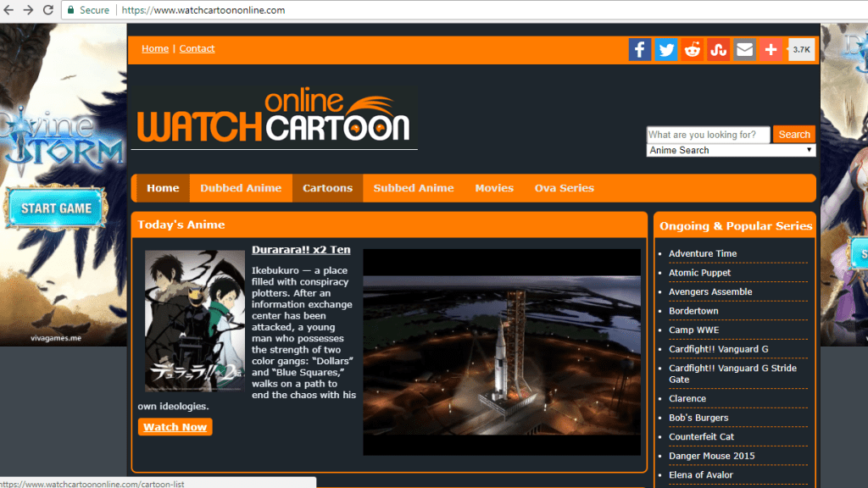Select Subbed Anime in navigation
Screen dimensions: 868x488
pyautogui.click(x=414, y=188)
